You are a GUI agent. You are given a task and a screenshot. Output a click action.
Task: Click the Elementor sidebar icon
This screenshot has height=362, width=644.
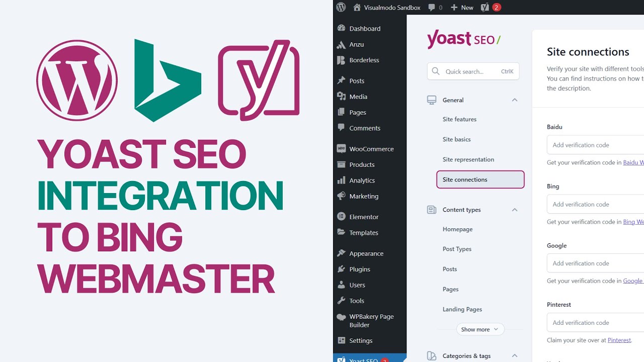[x=341, y=217]
